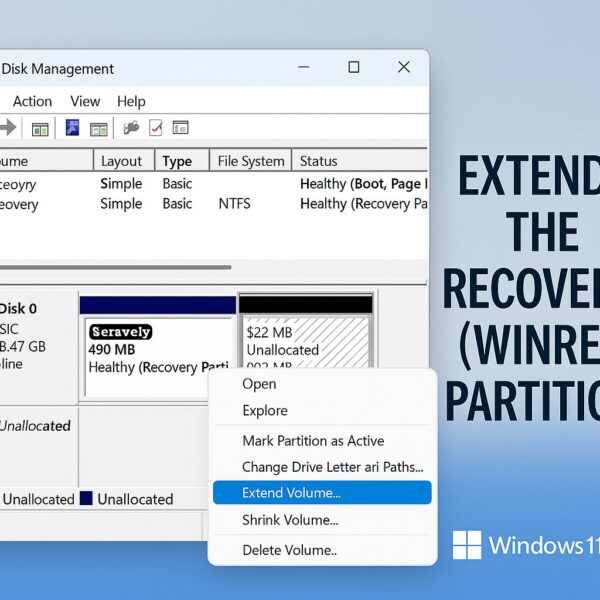Click the dark blue legend color swatch

86,498
